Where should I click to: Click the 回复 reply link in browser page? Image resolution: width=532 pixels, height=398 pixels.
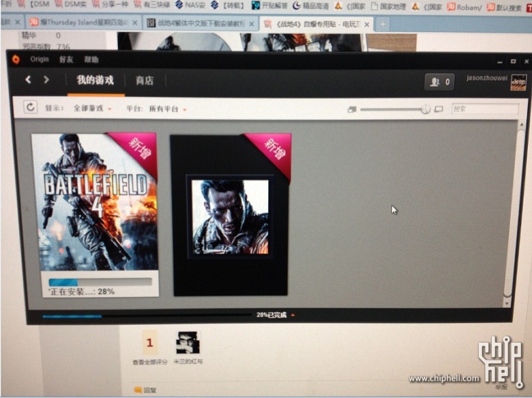145,390
